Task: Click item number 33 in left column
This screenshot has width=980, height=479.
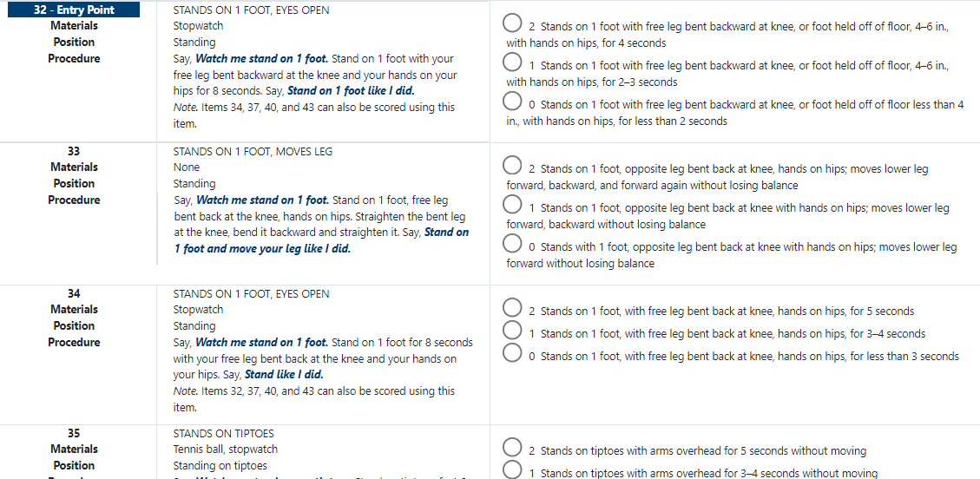Action: point(74,151)
